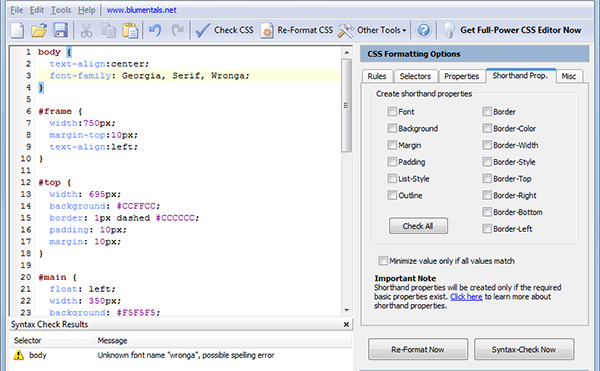The width and height of the screenshot is (600, 371).
Task: Click the editor scrollbar up arrow
Action: [347, 52]
